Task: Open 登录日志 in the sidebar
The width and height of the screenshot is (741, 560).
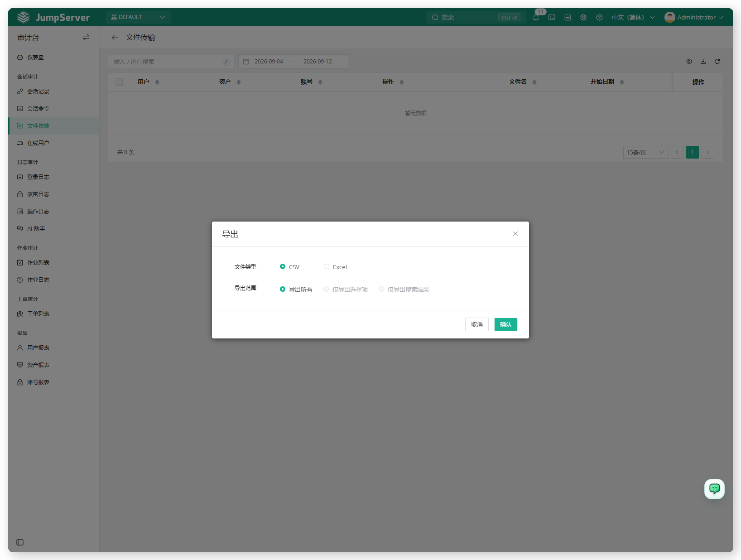Action: (x=53, y=177)
